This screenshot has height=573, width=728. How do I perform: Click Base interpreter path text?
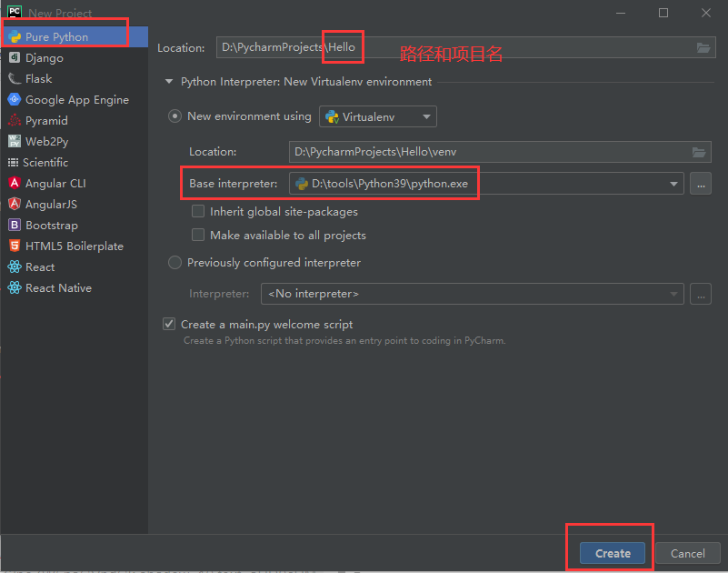pyautogui.click(x=390, y=184)
